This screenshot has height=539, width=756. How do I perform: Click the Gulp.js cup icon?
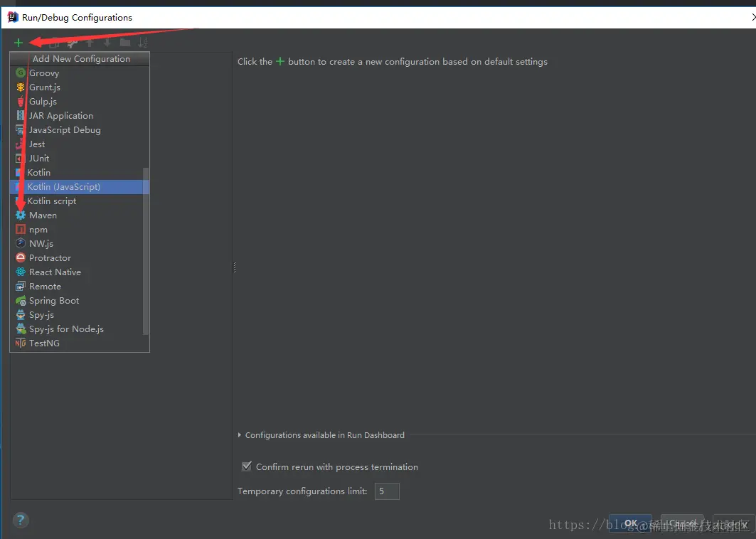20,101
